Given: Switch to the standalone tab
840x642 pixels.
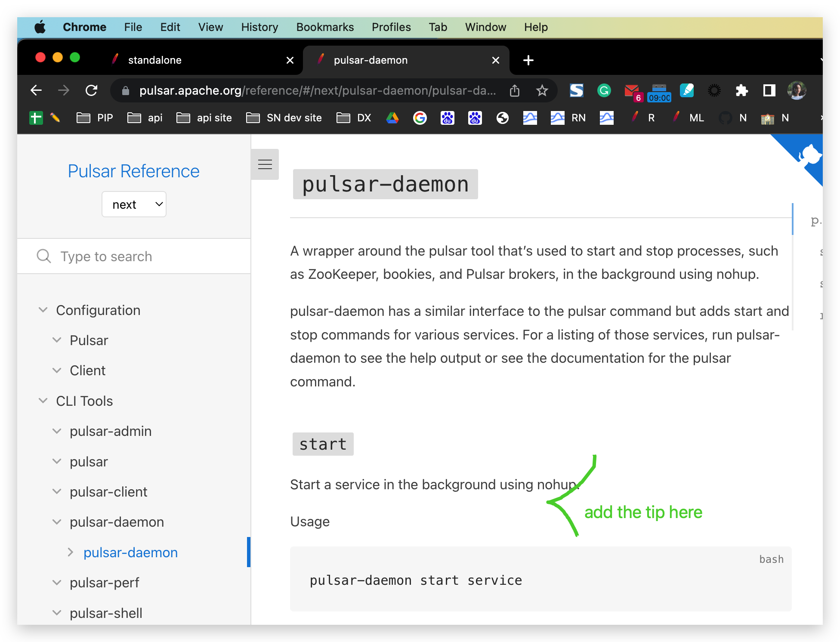Looking at the screenshot, I should tap(154, 60).
